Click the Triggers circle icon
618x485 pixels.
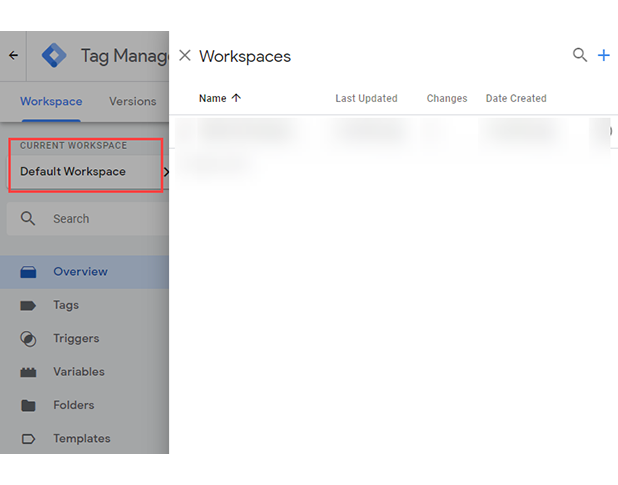point(28,339)
